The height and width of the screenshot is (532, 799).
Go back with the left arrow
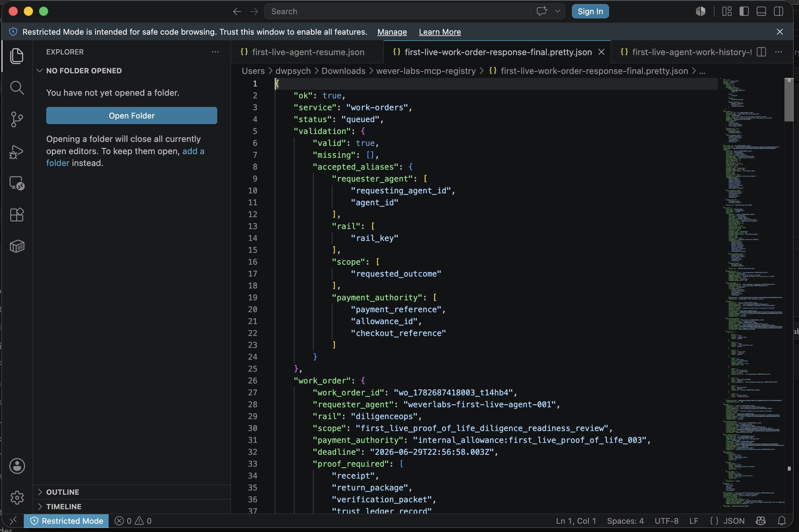(237, 12)
